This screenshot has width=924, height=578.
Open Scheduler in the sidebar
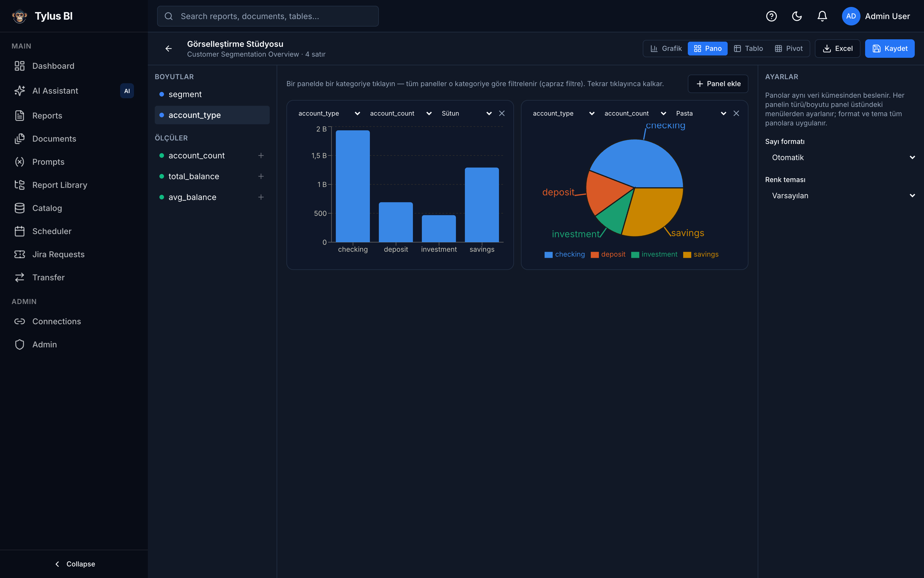pyautogui.click(x=74, y=231)
